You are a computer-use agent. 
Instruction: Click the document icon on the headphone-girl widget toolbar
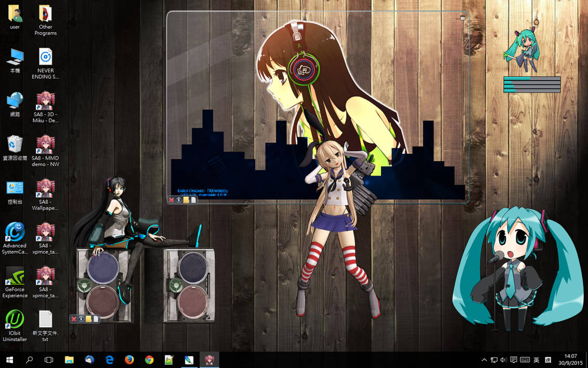[193, 200]
